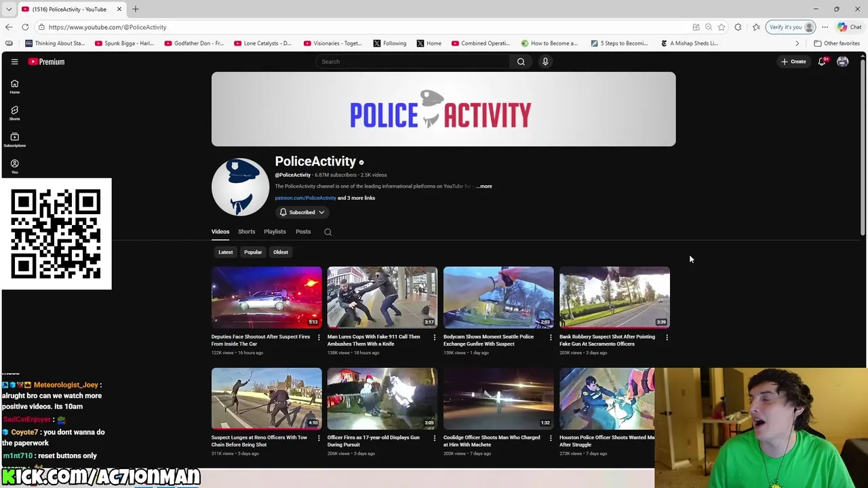This screenshot has width=868, height=488.
Task: Play Bodycam Seattle Police gunfire thumbnail
Action: pyautogui.click(x=498, y=298)
